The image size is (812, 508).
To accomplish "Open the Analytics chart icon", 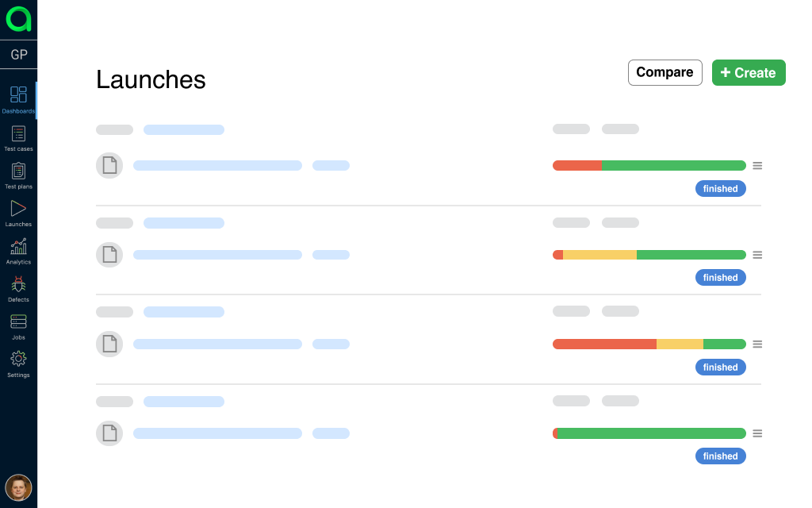I will [x=18, y=248].
